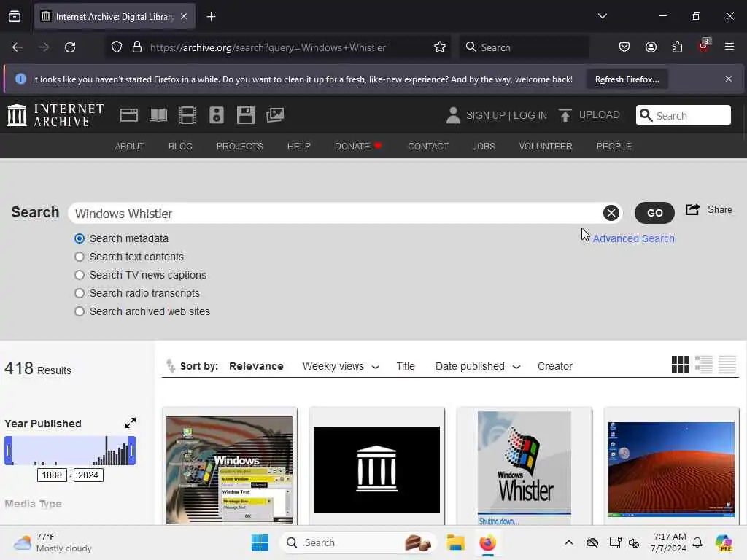The height and width of the screenshot is (560, 747).
Task: Sort results by Title
Action: tap(406, 366)
